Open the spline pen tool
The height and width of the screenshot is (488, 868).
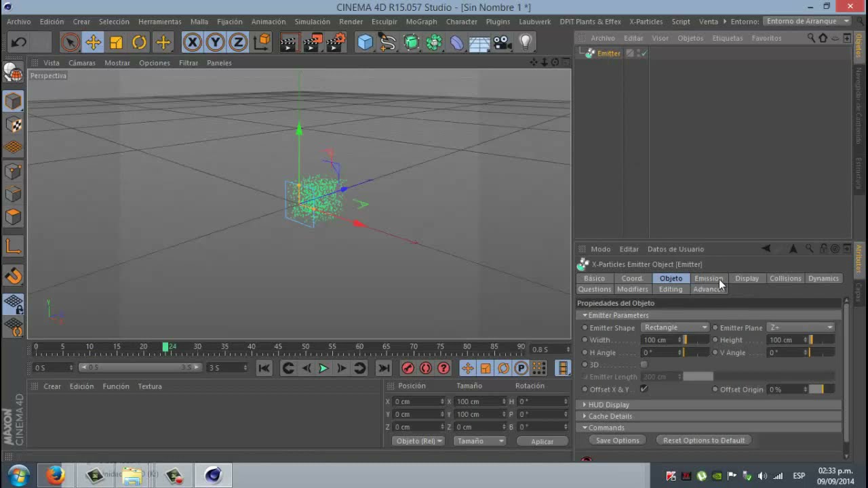tap(388, 43)
